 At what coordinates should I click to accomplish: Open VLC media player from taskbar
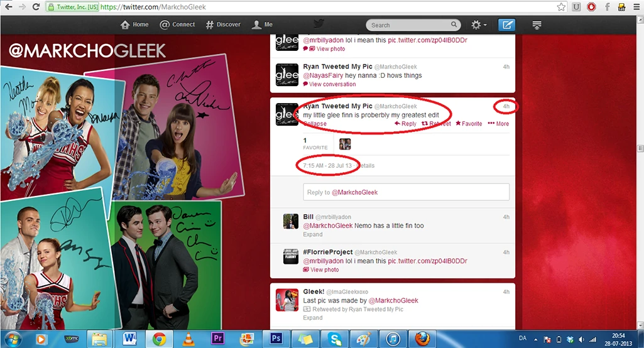(x=188, y=339)
